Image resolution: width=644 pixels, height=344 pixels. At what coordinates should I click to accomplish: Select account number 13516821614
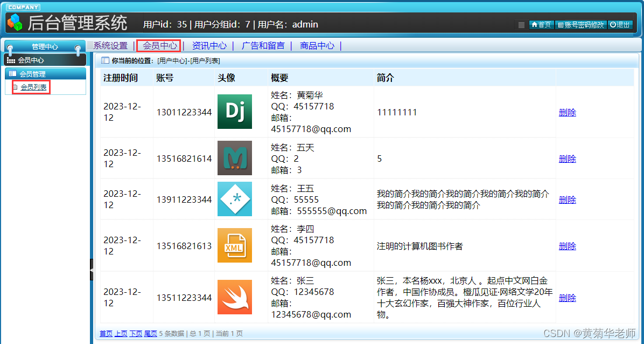(184, 159)
